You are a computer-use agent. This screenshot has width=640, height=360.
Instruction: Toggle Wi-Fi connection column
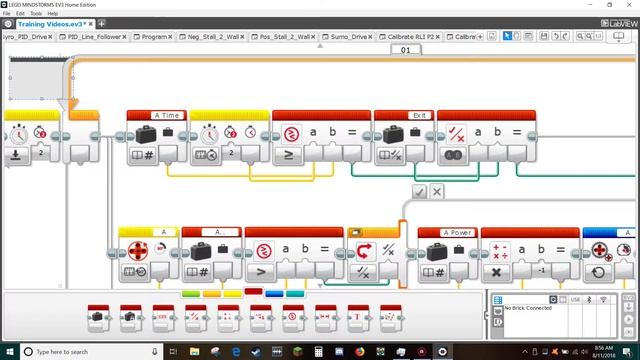click(x=603, y=300)
